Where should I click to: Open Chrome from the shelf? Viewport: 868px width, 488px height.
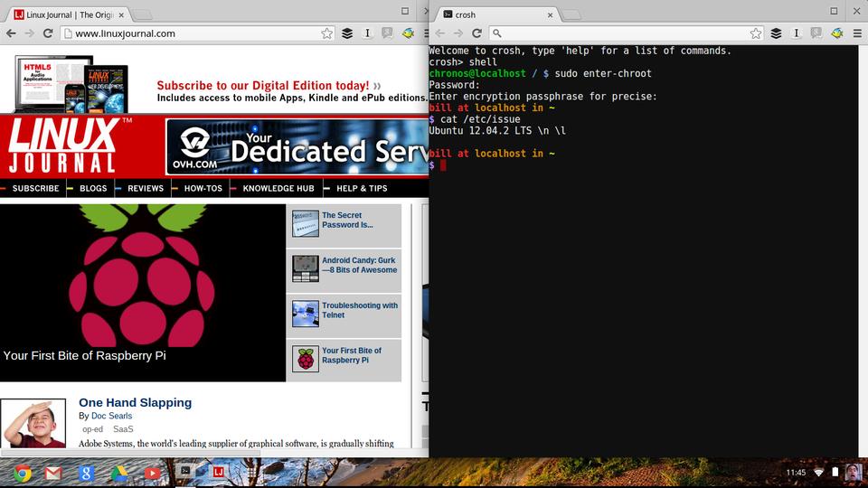point(22,473)
